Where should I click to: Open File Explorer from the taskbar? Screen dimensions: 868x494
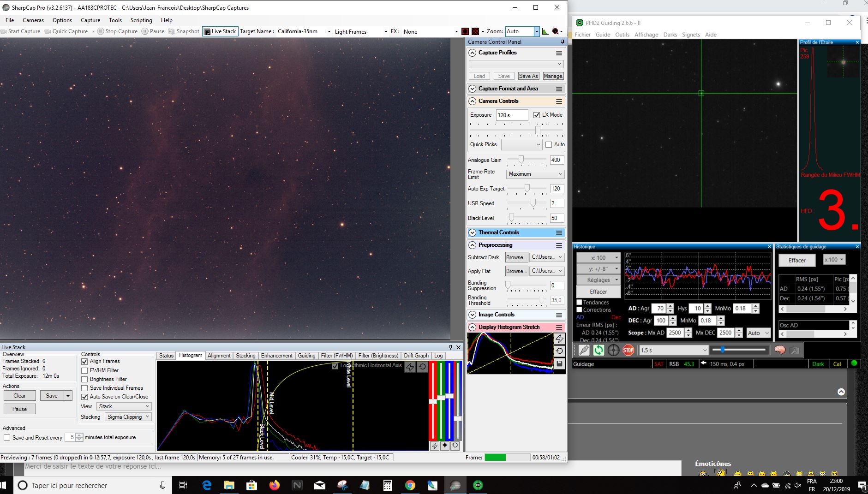229,485
